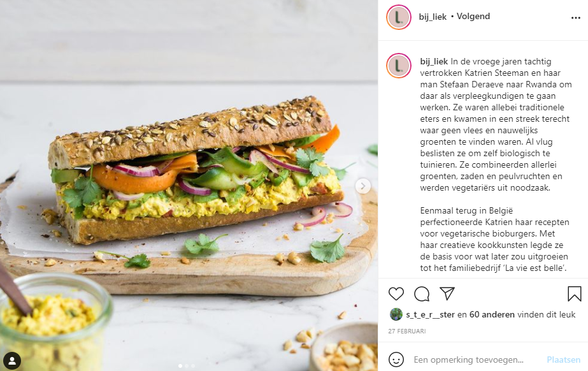
Task: Toggle the Volgend following status
Action: pos(473,17)
